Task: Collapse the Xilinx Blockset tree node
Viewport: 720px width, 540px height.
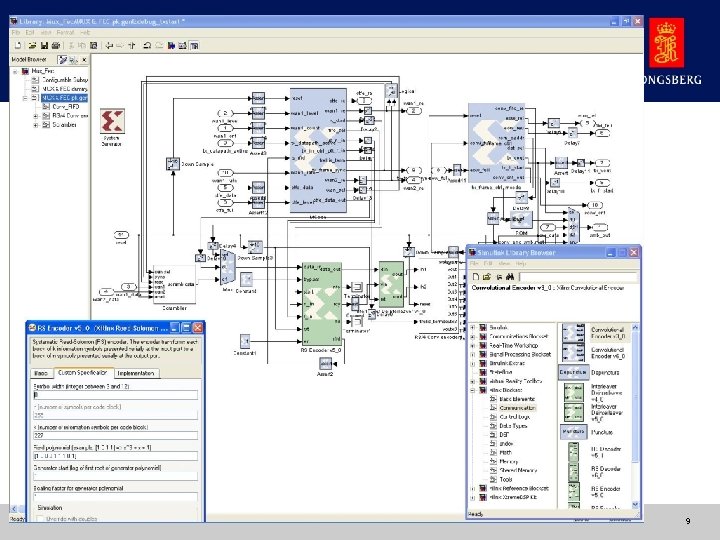Action: [x=473, y=390]
